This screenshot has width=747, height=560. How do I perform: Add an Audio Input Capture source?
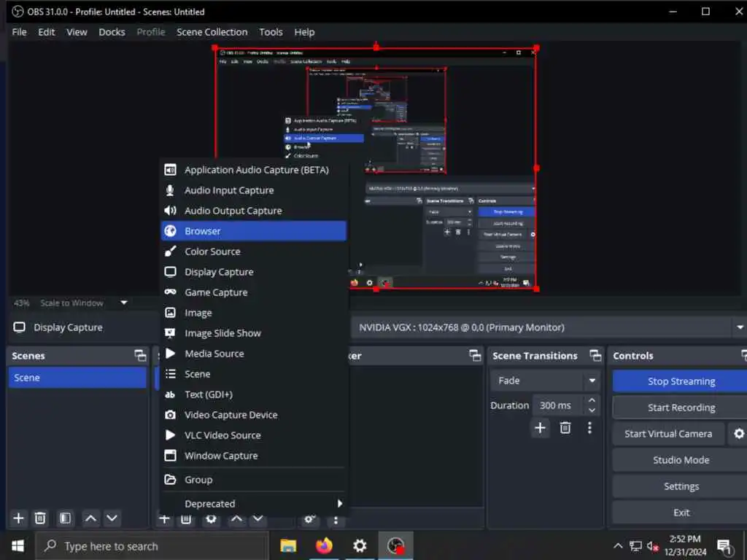(x=253, y=190)
